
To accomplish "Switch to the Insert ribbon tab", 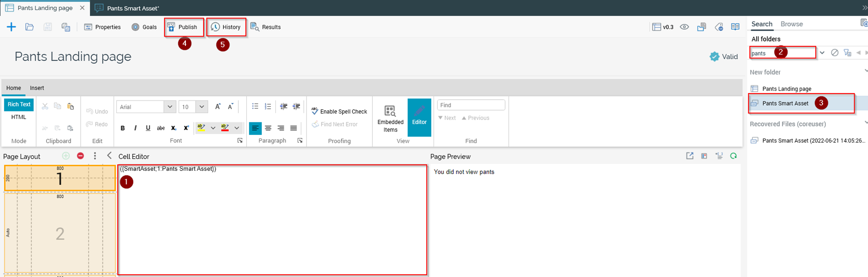I will click(37, 88).
